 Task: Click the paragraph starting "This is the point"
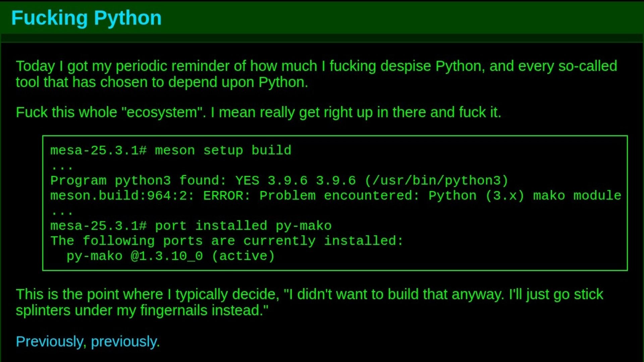309,294
